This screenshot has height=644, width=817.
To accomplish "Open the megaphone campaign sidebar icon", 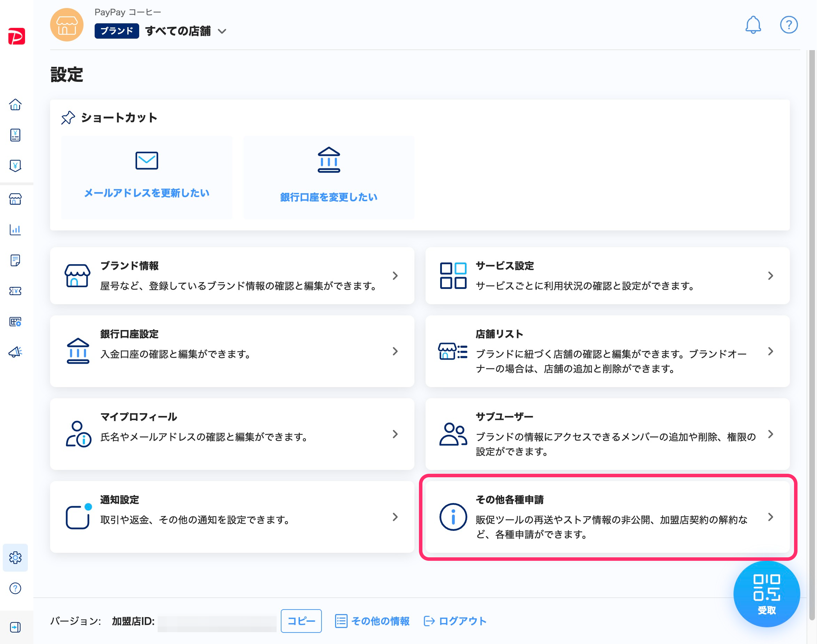I will tap(15, 352).
